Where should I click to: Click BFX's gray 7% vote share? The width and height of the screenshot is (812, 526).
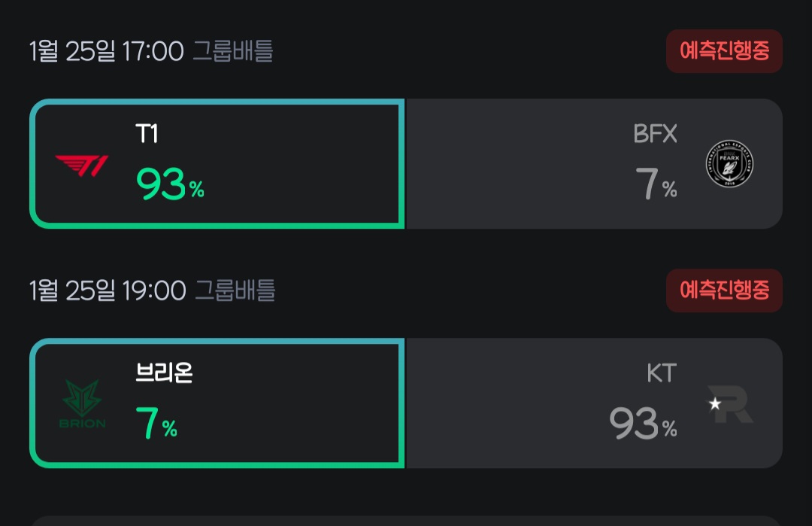pyautogui.click(x=656, y=184)
